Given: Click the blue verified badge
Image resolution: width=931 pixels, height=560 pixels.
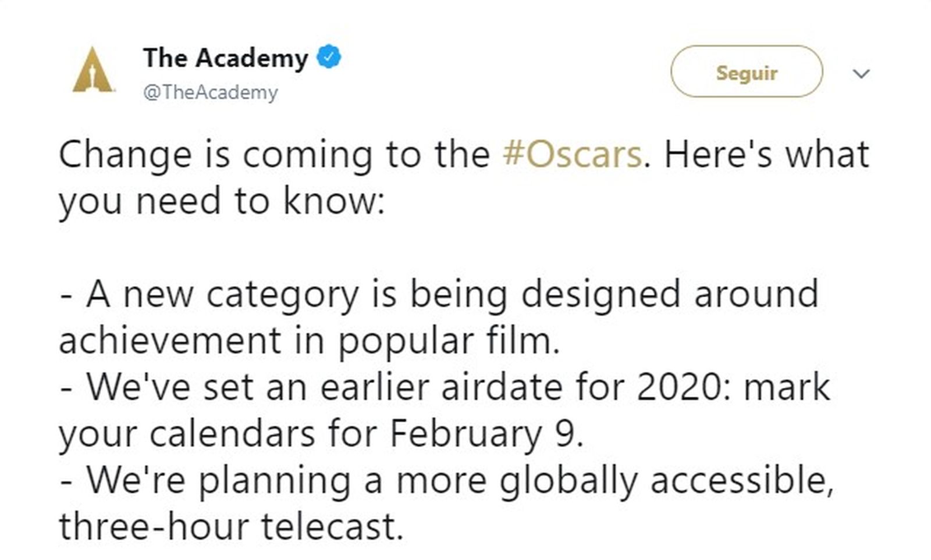Looking at the screenshot, I should click(x=329, y=58).
